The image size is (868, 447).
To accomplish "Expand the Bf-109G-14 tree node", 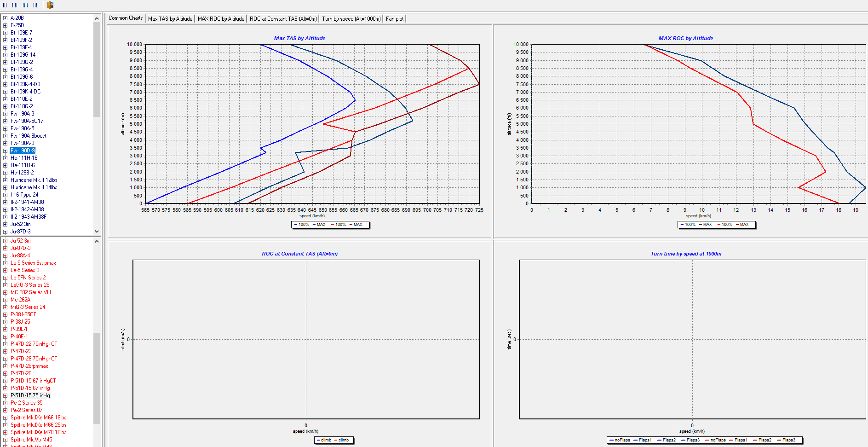I will tap(5, 55).
